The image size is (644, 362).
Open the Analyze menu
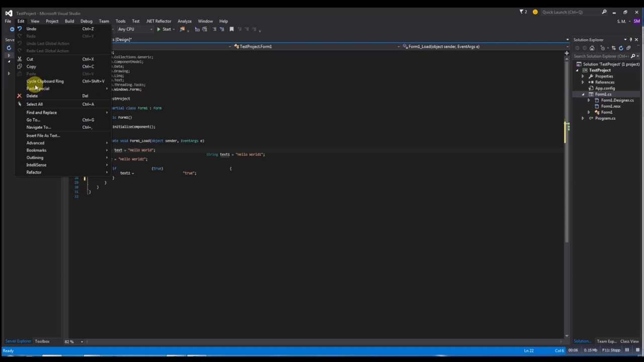(x=185, y=21)
